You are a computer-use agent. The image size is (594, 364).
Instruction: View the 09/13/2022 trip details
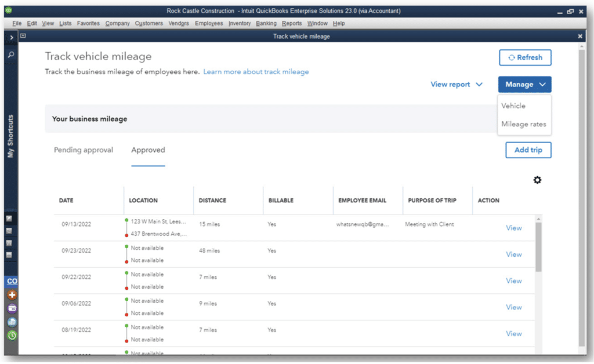(513, 228)
